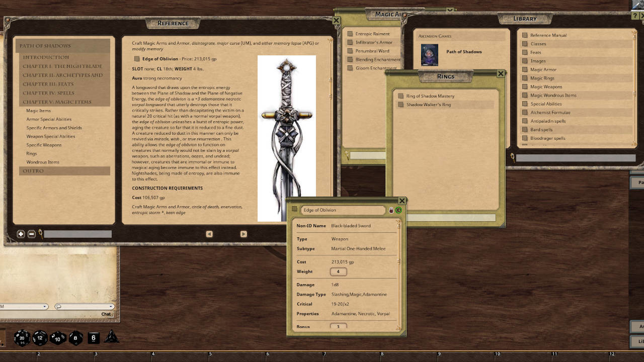Roll the d8 die
644x362 pixels.
[74, 338]
